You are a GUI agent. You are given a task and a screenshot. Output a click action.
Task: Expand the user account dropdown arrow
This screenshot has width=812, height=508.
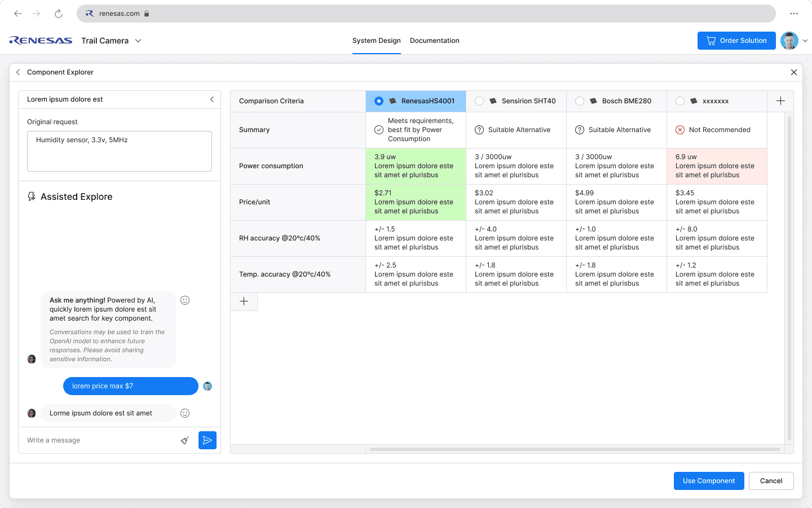pos(805,41)
